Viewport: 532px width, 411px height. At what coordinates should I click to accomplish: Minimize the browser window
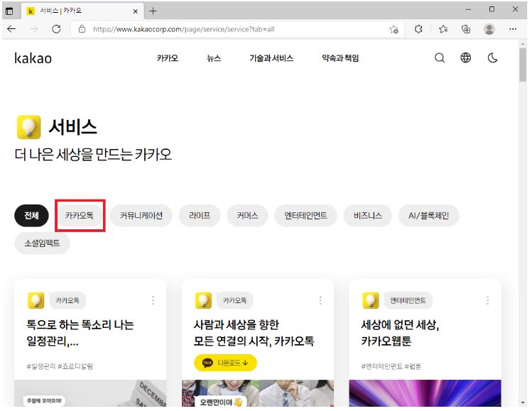click(468, 10)
